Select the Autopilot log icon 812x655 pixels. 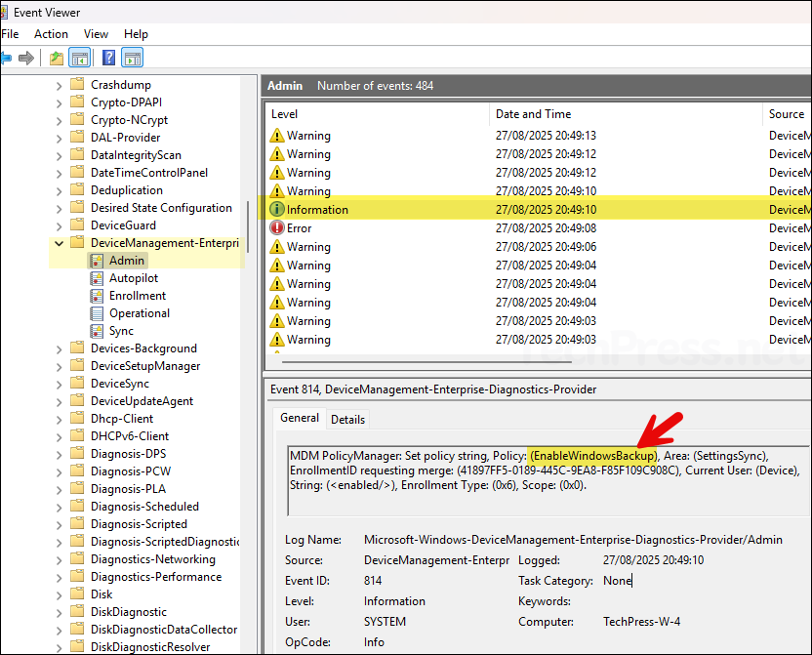coord(97,278)
